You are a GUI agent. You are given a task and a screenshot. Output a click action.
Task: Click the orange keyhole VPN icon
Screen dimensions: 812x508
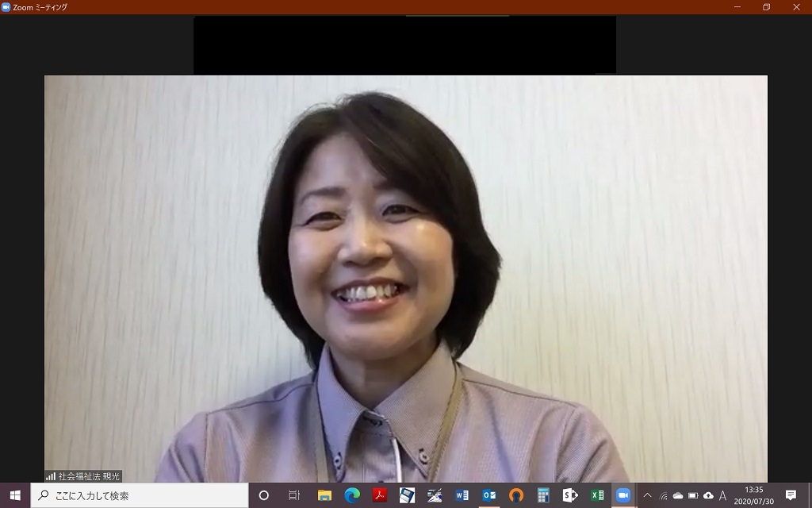pyautogui.click(x=516, y=495)
